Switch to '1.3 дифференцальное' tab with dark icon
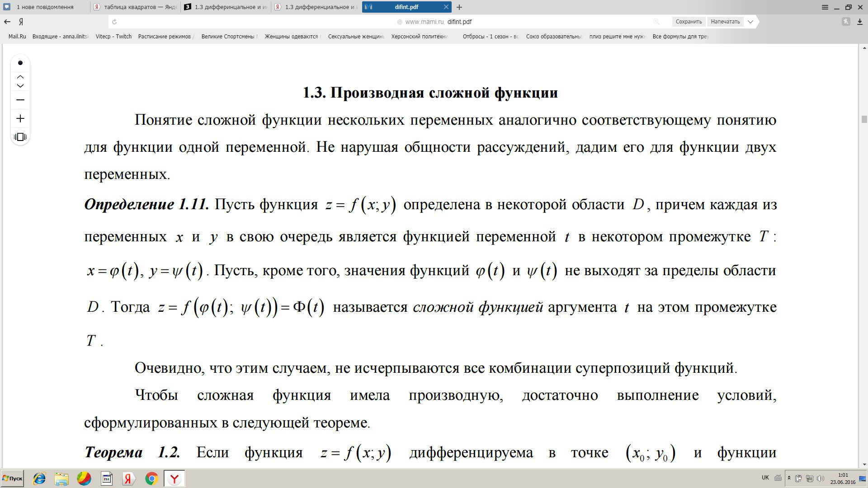 click(x=226, y=7)
